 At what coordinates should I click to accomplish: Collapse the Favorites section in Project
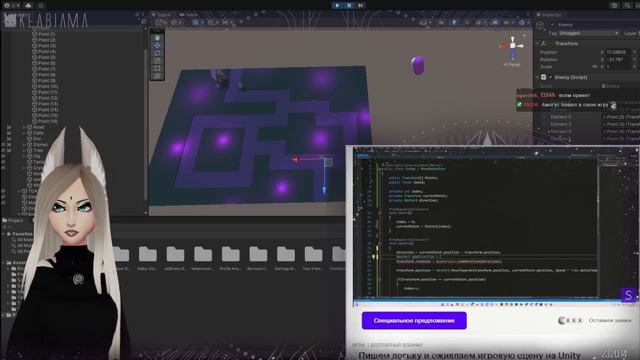(4, 234)
